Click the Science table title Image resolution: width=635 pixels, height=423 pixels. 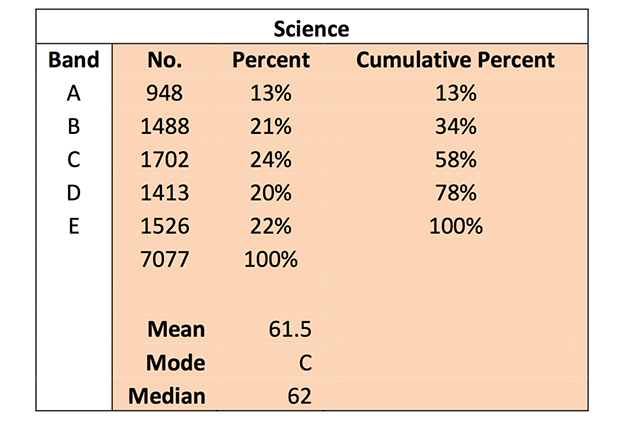317,28
